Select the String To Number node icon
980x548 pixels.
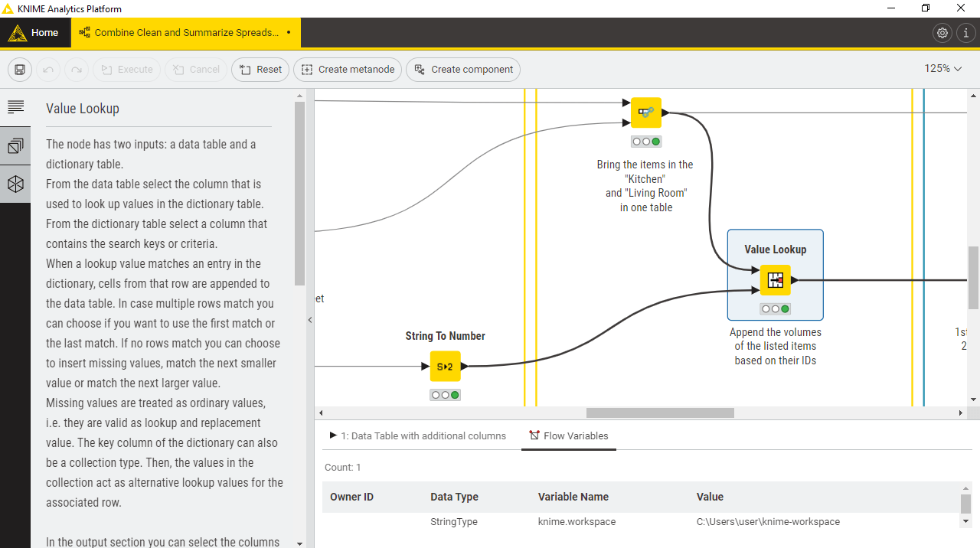pos(446,367)
